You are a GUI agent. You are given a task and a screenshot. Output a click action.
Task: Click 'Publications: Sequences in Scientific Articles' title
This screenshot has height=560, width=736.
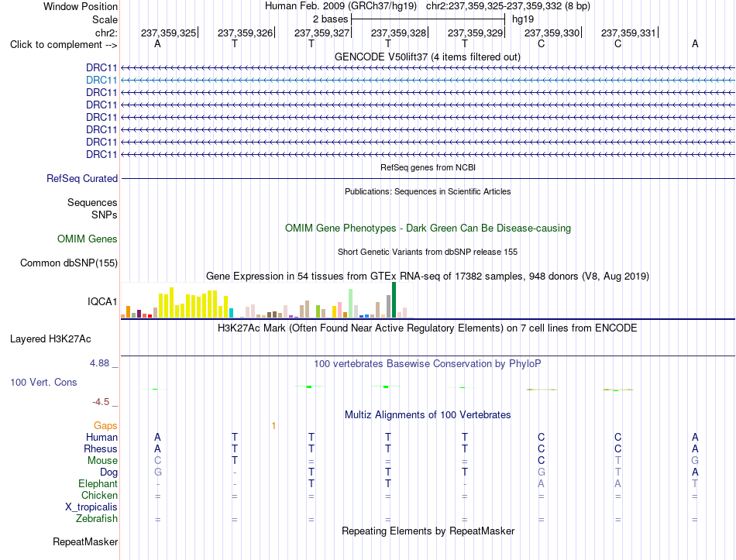tap(428, 191)
